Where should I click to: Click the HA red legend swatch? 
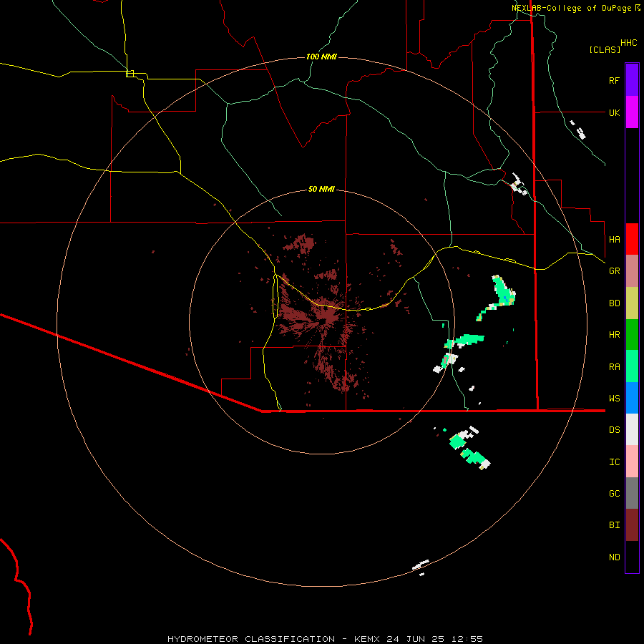(x=632, y=239)
